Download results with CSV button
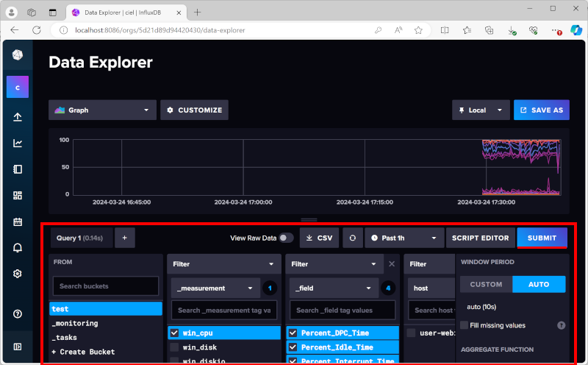 319,238
